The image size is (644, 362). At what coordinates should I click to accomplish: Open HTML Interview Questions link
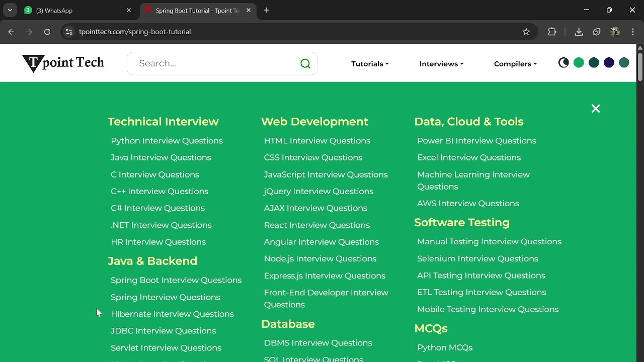(317, 141)
